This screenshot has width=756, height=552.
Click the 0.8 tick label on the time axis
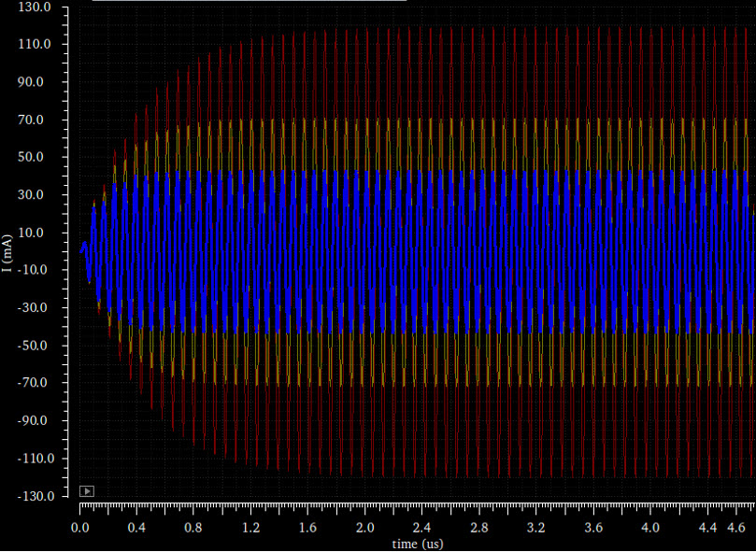pyautogui.click(x=193, y=528)
